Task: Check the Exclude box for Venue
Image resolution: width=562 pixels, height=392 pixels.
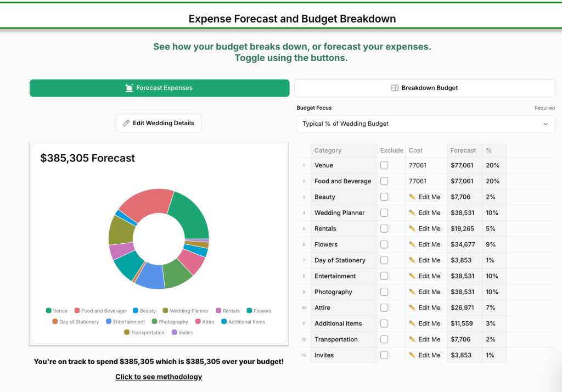Action: point(384,165)
